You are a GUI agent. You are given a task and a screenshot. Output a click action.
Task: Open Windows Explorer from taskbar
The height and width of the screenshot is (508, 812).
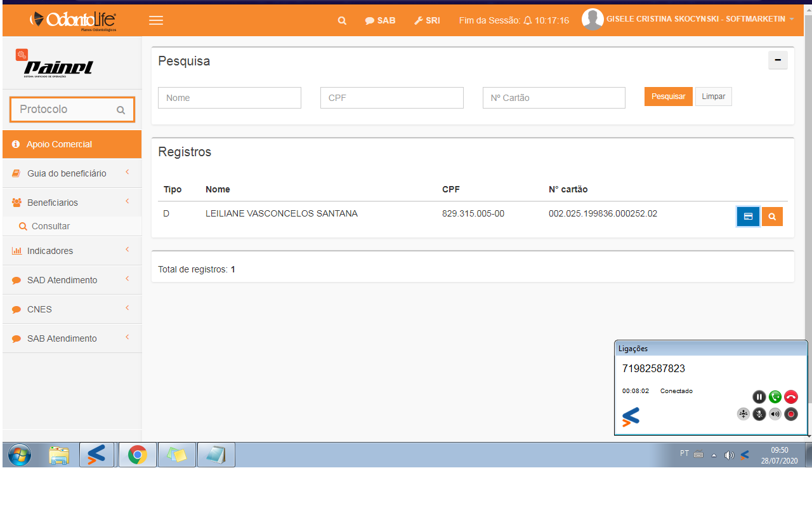coord(59,455)
